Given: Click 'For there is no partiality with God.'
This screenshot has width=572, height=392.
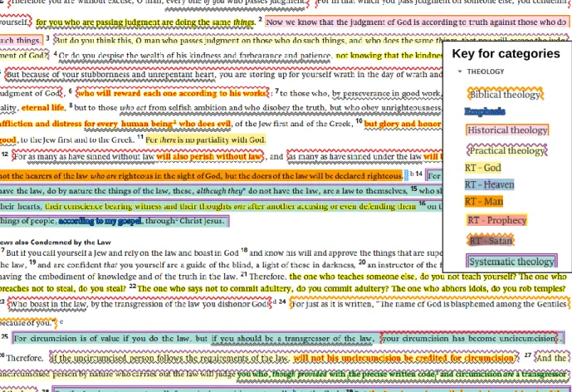Looking at the screenshot, I should pos(206,140).
